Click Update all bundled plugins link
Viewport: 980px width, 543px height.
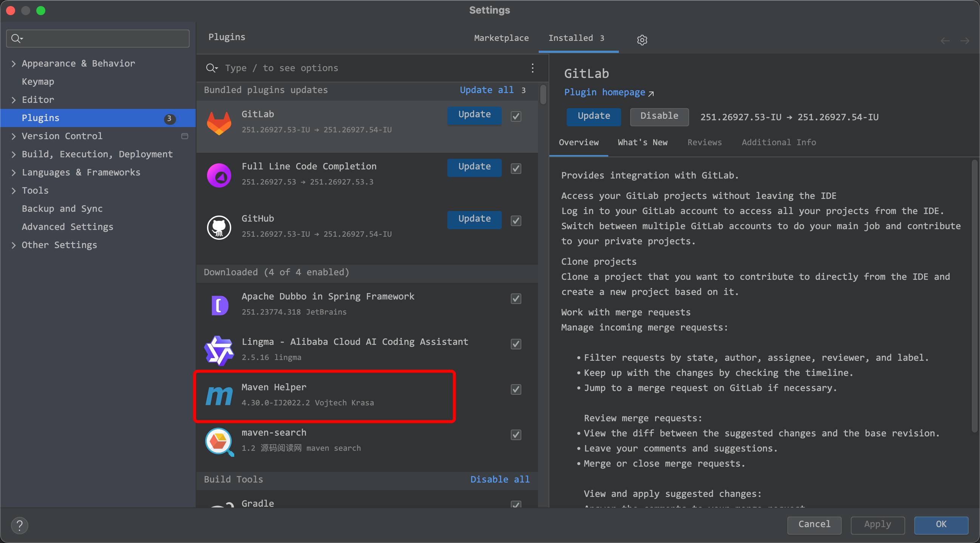coord(487,90)
